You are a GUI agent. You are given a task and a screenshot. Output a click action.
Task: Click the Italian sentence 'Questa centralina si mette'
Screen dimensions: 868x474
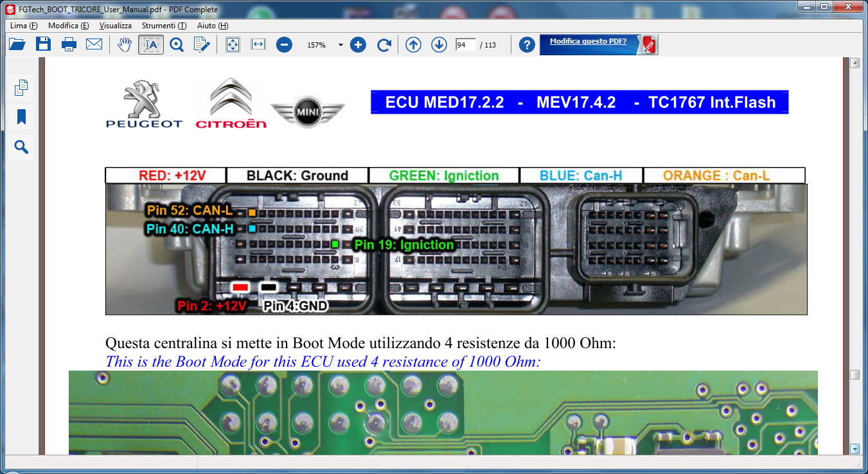[x=360, y=344]
